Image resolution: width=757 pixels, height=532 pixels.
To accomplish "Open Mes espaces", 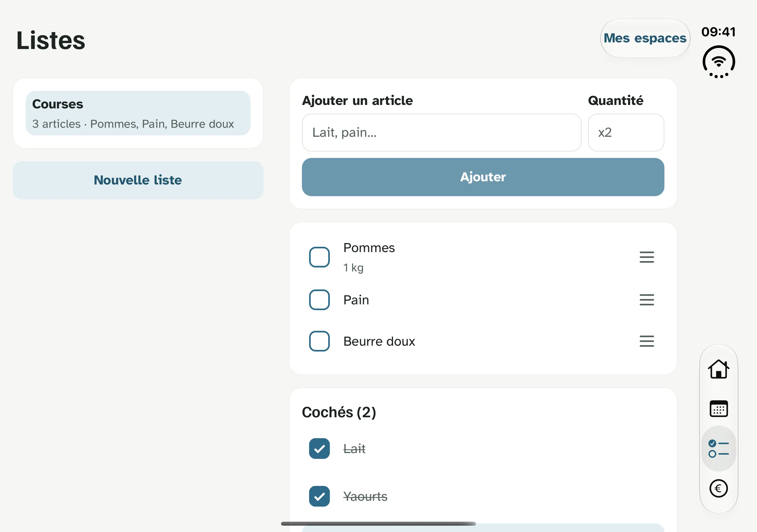I will [x=645, y=38].
